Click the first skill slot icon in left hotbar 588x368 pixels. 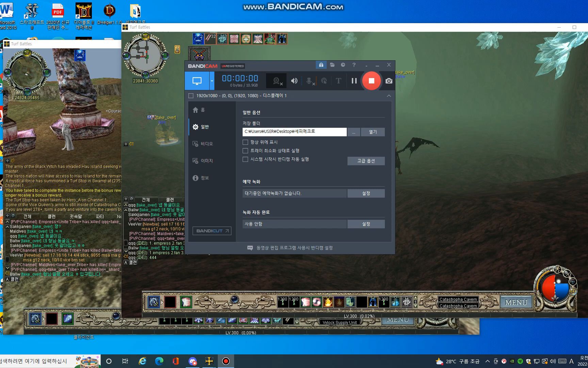[x=35, y=319]
